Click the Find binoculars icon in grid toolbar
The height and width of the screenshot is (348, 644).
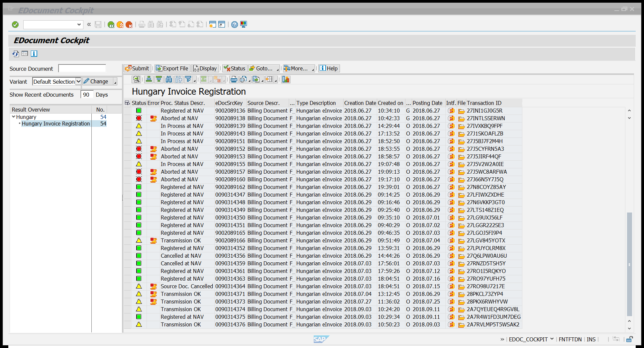point(169,79)
